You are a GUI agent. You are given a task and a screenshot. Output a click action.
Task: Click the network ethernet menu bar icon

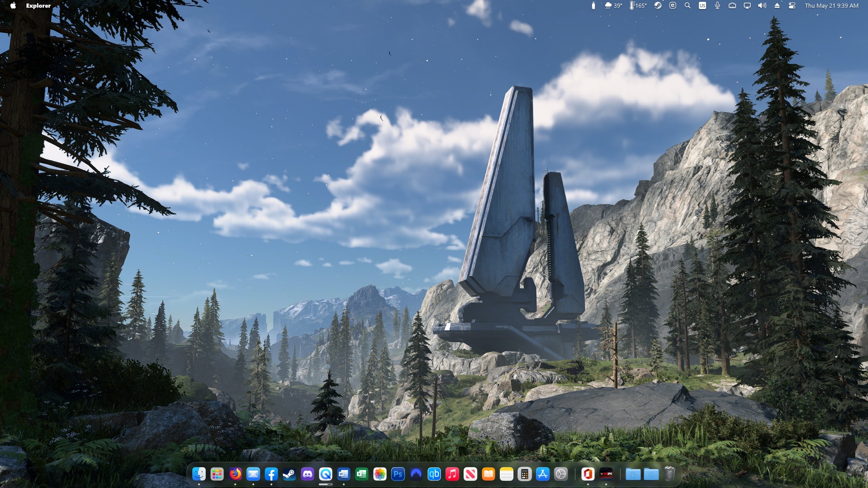(x=732, y=5)
